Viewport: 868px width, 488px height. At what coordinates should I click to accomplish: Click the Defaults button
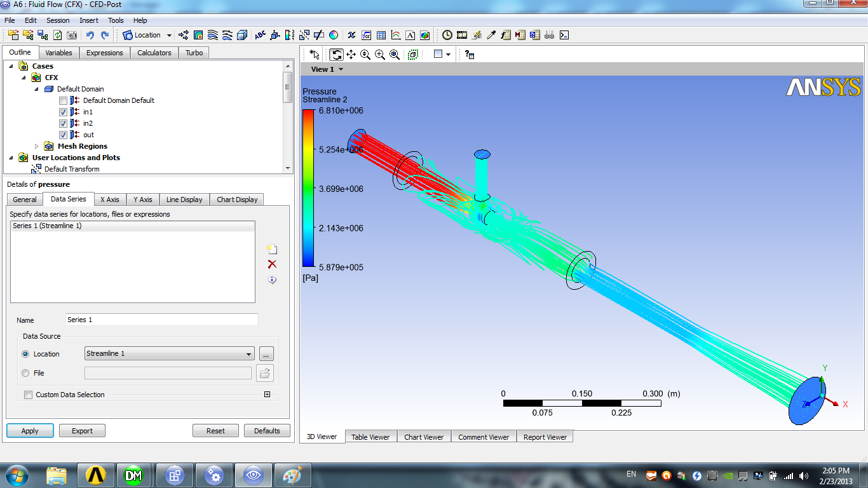(267, 431)
